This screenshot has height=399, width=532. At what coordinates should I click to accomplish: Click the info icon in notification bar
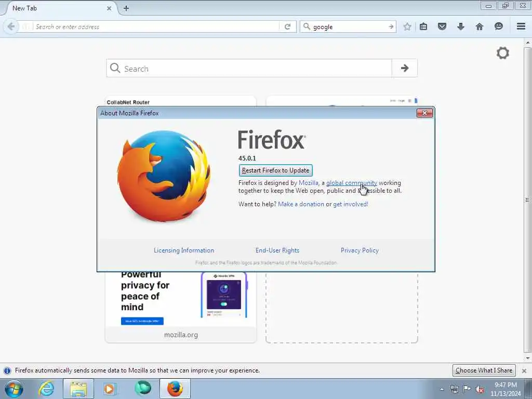[x=7, y=370]
